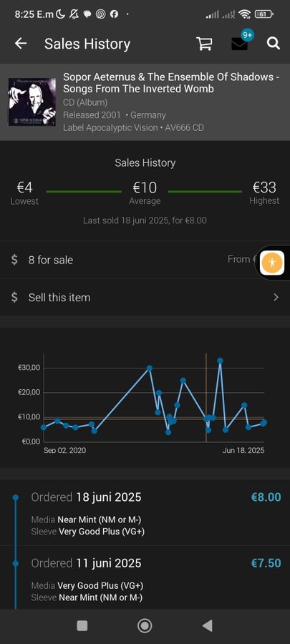The image size is (290, 644).
Task: Open the shopping cart
Action: 204,44
